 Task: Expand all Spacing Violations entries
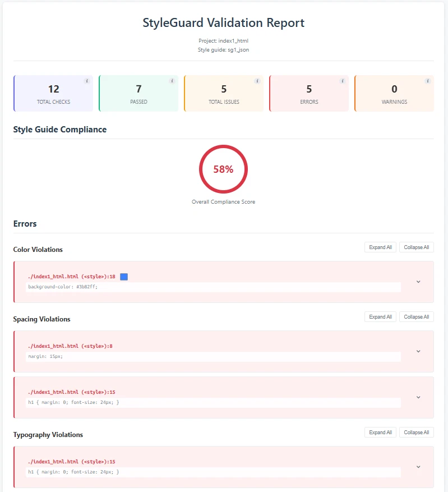coord(380,316)
